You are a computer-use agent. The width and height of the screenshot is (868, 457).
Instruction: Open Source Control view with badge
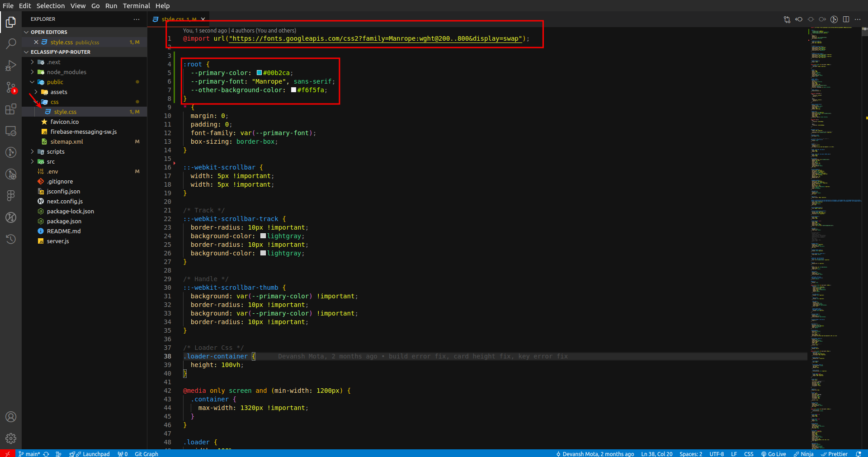point(11,87)
